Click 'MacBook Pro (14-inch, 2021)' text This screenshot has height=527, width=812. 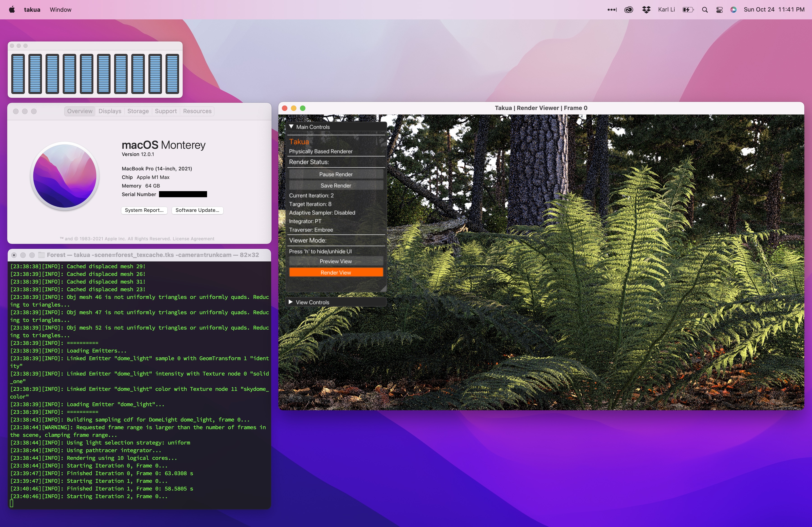click(x=157, y=169)
